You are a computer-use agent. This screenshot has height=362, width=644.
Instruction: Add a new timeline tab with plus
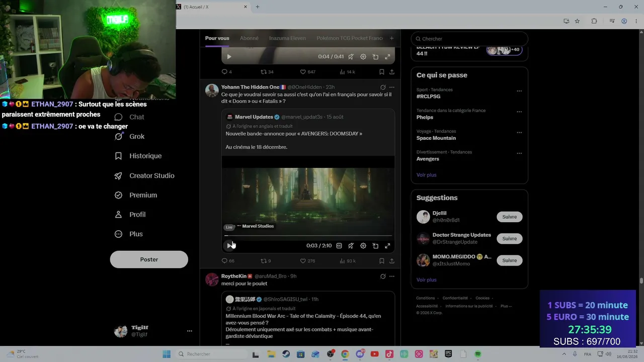click(391, 38)
